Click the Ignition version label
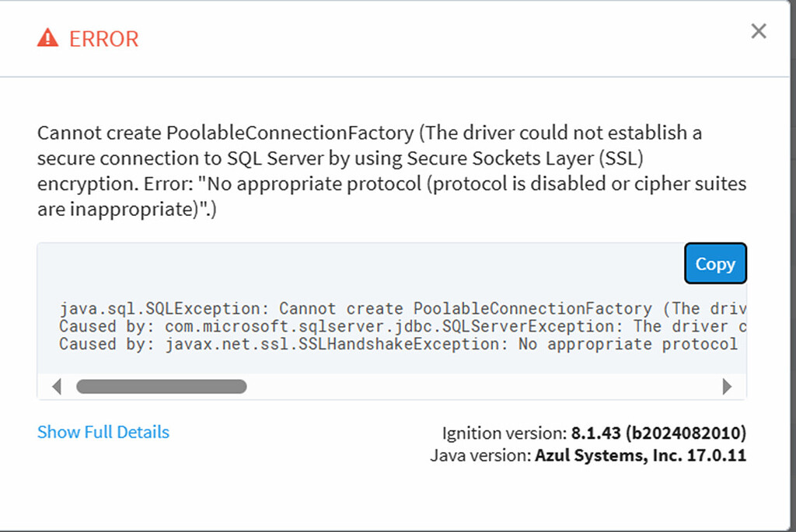 click(x=504, y=433)
